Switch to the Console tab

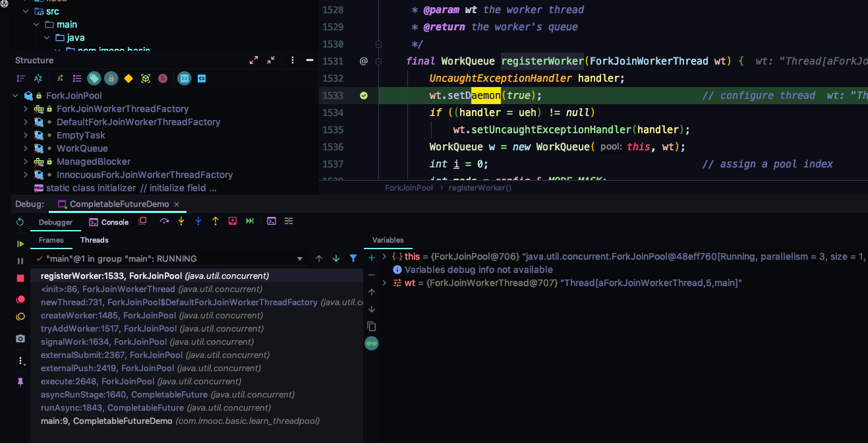pos(109,222)
